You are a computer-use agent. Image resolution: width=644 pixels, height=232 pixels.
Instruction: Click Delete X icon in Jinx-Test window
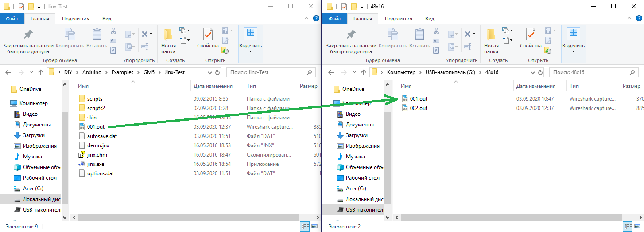pos(144,34)
